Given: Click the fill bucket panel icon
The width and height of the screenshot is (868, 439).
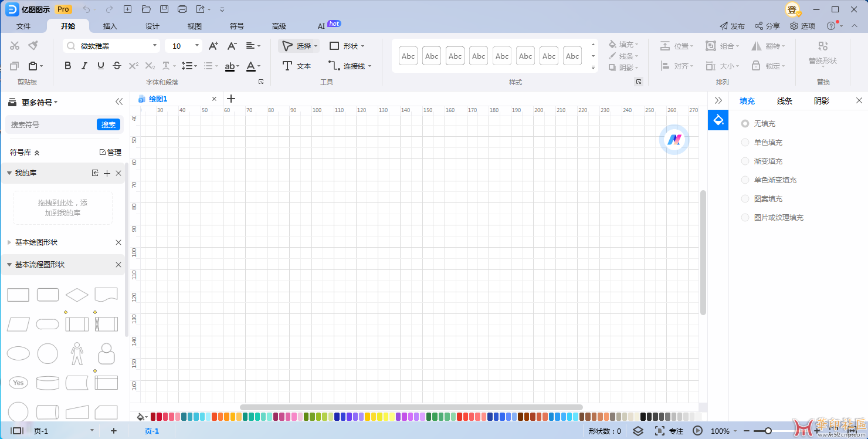Looking at the screenshot, I should click(x=718, y=120).
